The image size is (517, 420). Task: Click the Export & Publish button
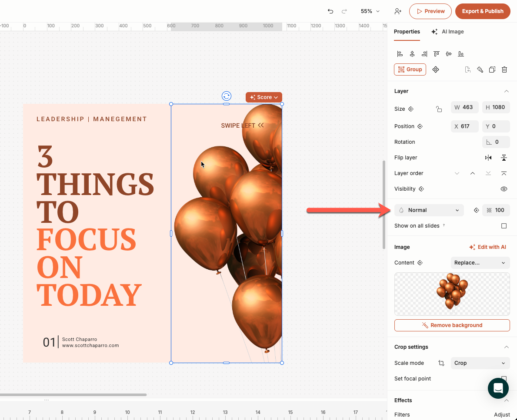pos(483,11)
